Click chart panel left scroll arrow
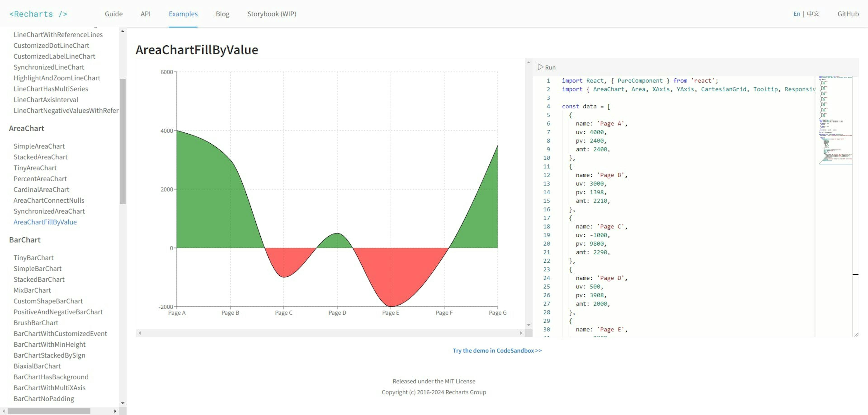Screen dimensions: 868x415 point(139,333)
